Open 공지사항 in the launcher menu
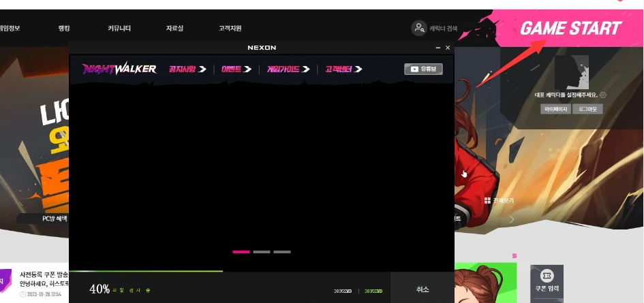 click(187, 69)
